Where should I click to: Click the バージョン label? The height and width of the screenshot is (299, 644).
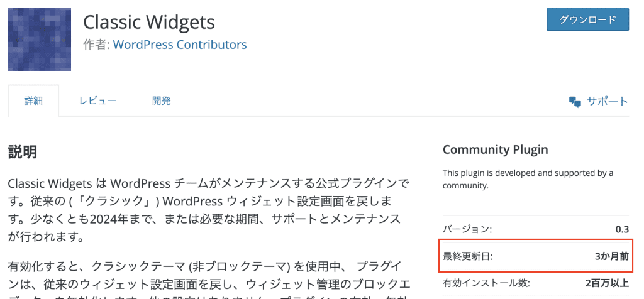(467, 229)
